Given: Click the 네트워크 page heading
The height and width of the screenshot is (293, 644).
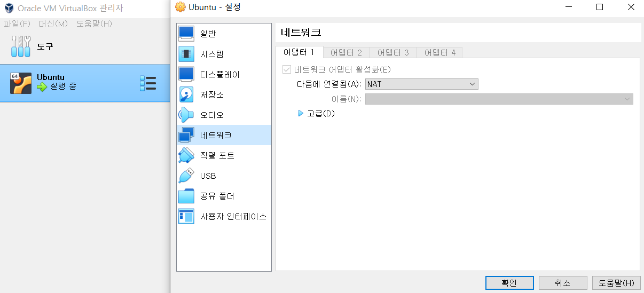Looking at the screenshot, I should [x=301, y=32].
